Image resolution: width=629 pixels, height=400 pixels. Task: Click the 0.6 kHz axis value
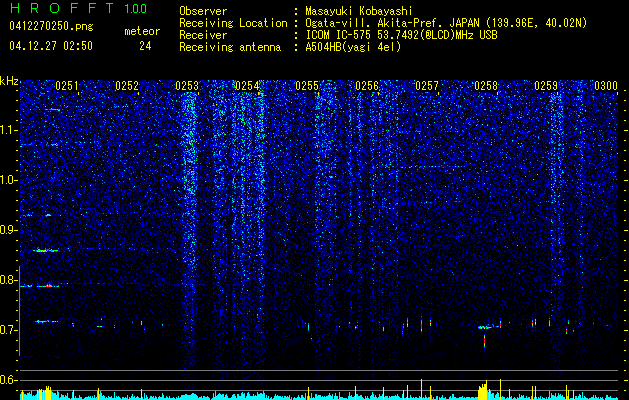point(9,380)
